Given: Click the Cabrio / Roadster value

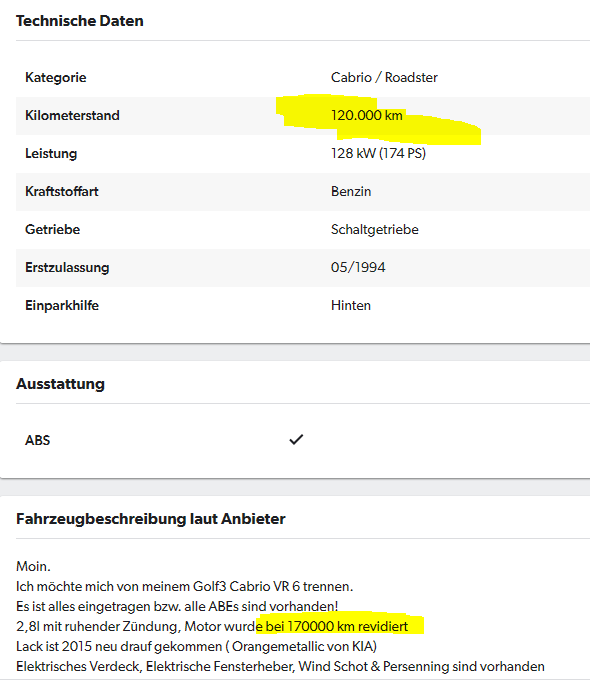Looking at the screenshot, I should coord(384,77).
